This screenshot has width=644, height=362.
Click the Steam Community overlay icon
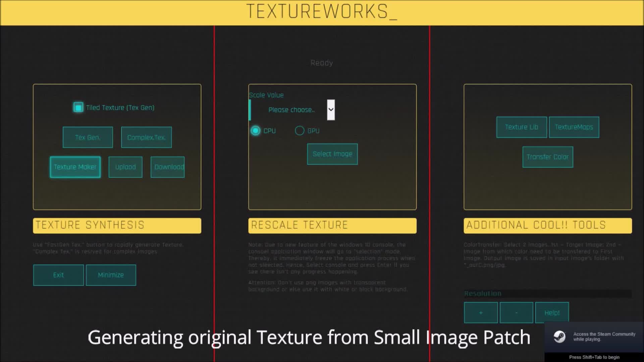point(559,337)
